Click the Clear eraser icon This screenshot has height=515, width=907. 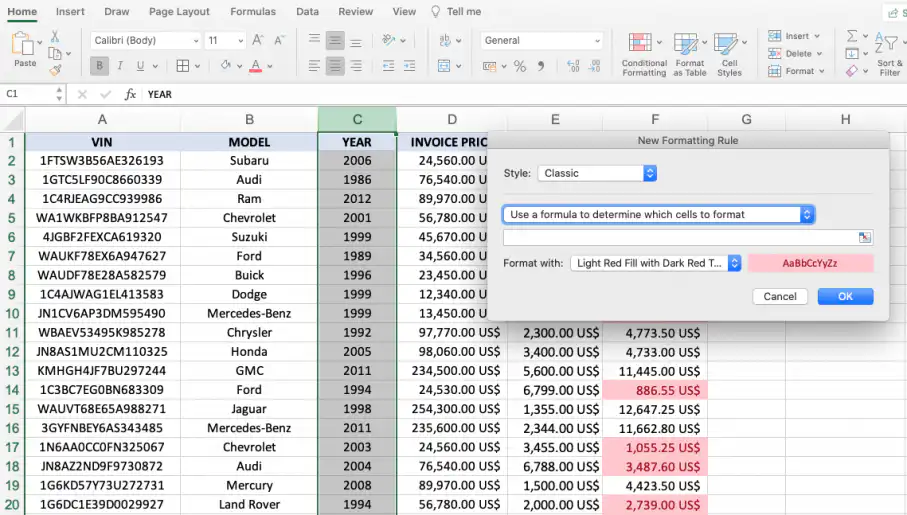point(851,71)
